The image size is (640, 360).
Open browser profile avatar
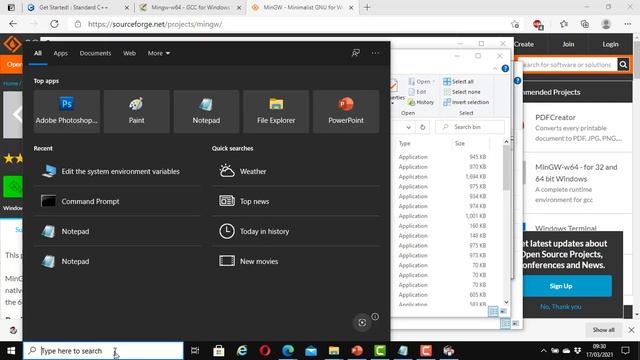point(606,24)
